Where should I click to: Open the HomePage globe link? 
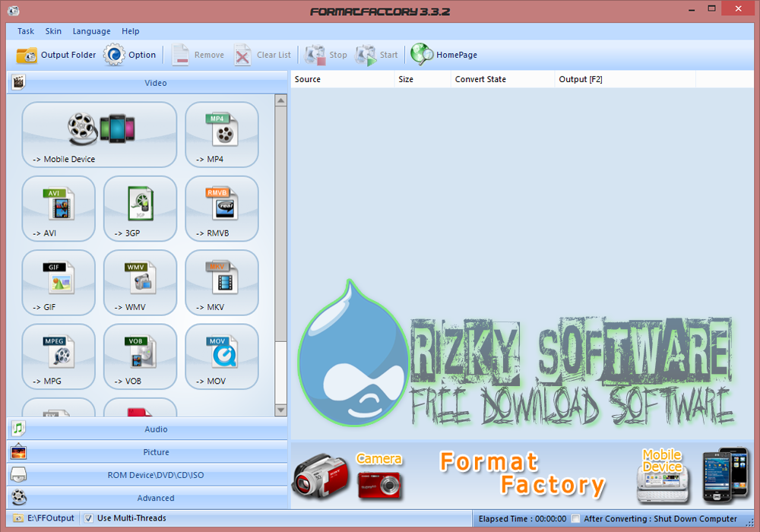444,55
